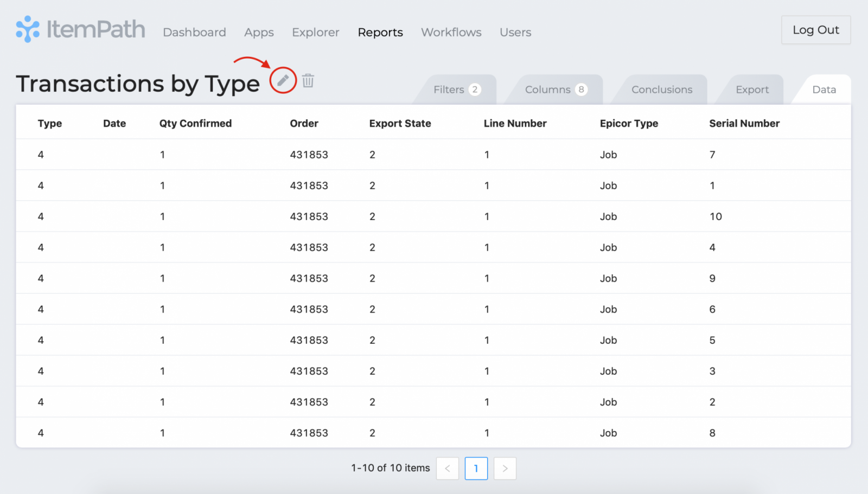Select the serial number 6 cell
Viewport: 868px width, 494px height.
(x=712, y=309)
